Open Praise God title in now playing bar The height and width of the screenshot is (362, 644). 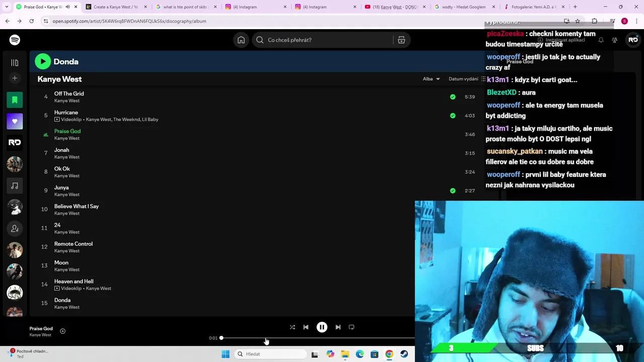(41, 328)
